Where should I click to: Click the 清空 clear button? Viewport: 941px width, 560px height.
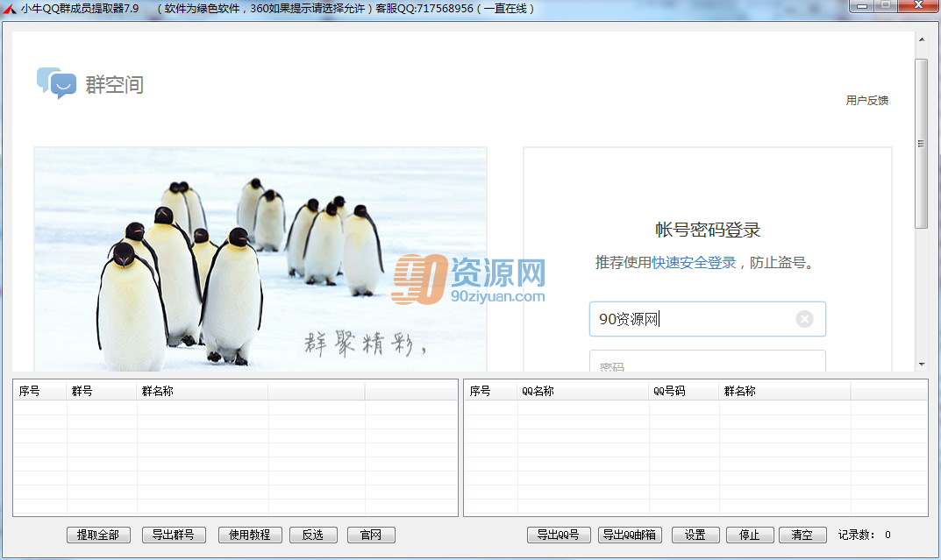tap(802, 535)
